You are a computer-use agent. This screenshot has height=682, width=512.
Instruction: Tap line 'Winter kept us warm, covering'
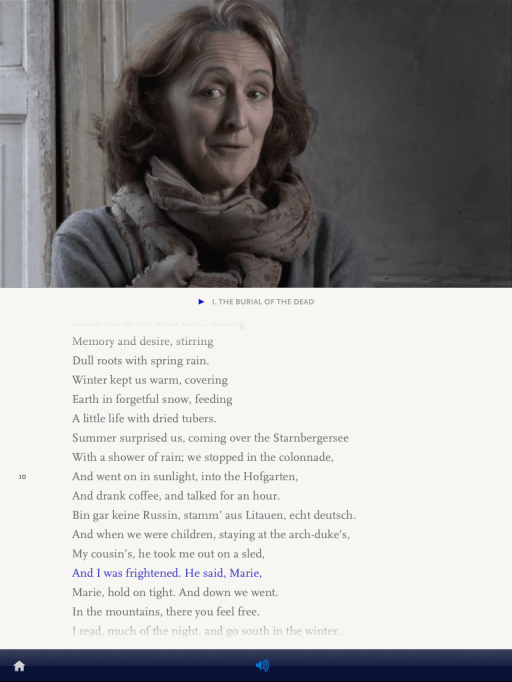click(x=150, y=380)
